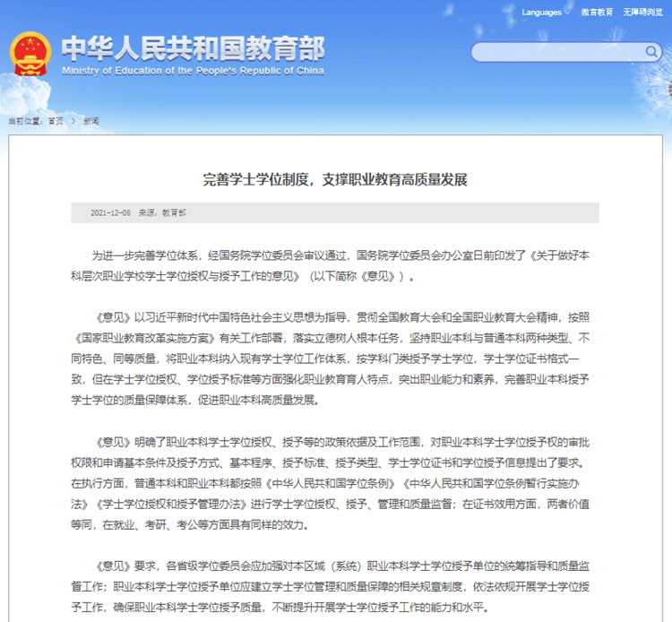Click the national emblem logo

30,55
